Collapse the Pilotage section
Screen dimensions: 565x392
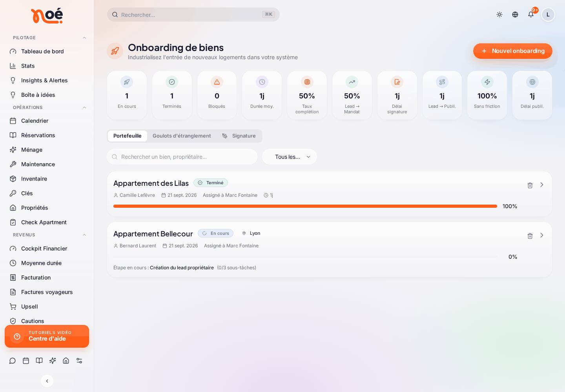point(84,38)
